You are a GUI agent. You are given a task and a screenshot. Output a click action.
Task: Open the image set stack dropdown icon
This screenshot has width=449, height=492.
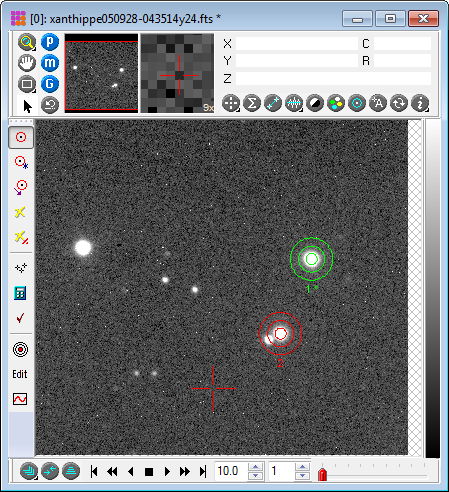tap(29, 471)
